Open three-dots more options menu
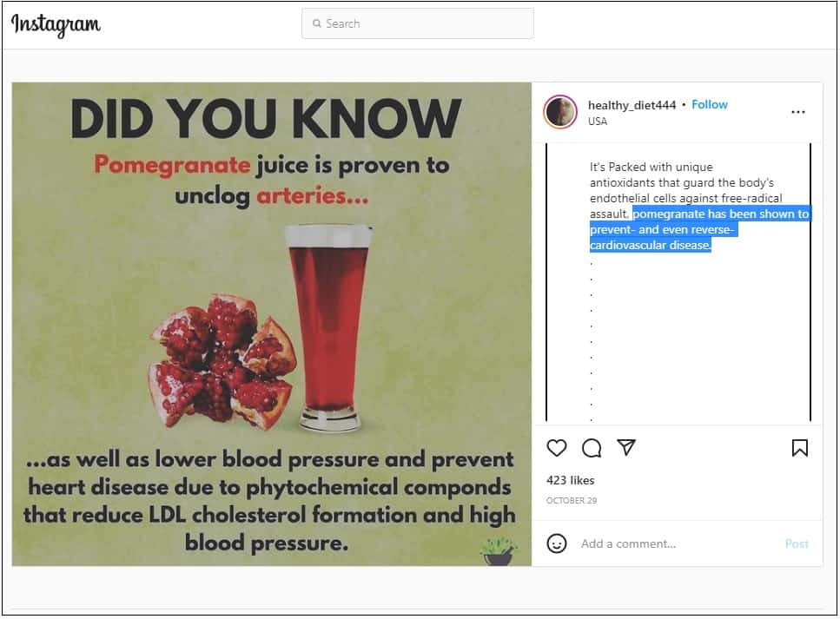The width and height of the screenshot is (840, 619). pyautogui.click(x=797, y=112)
